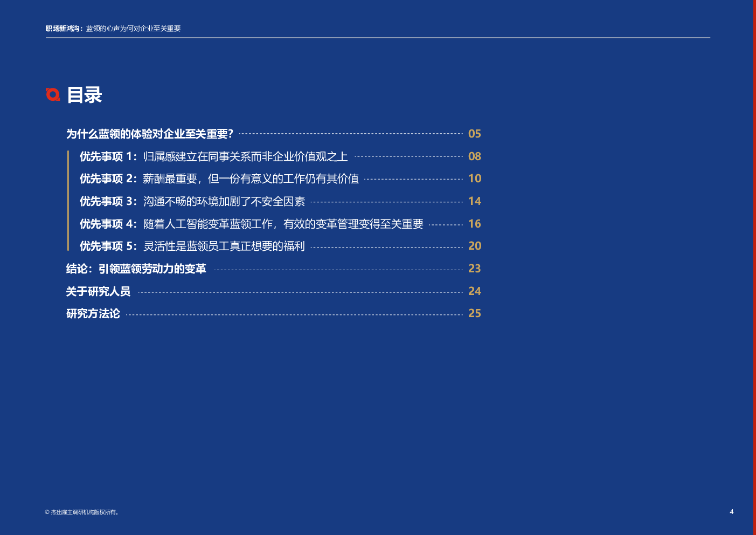Click the red logo icon beside 目录
Viewport: 756px width, 535px height.
[x=53, y=94]
